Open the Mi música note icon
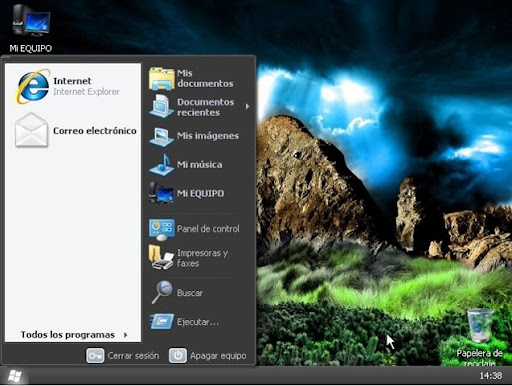The width and height of the screenshot is (512, 386). click(162, 165)
